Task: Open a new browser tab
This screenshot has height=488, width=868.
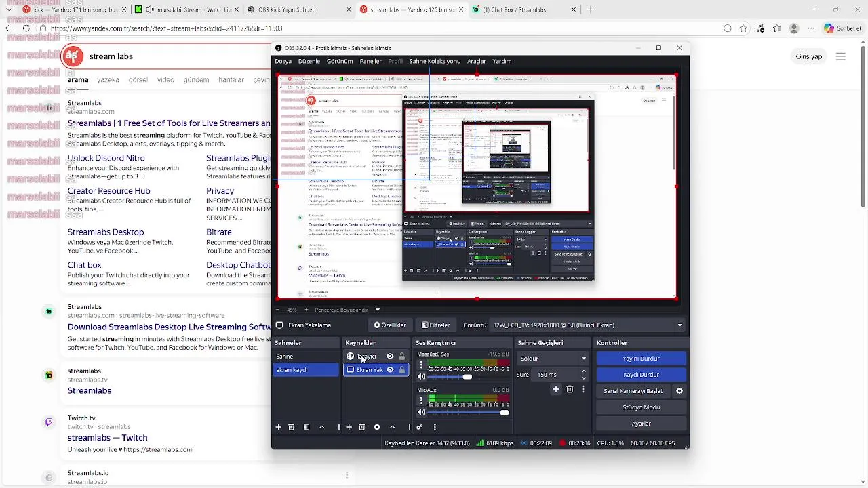Action: click(x=591, y=9)
